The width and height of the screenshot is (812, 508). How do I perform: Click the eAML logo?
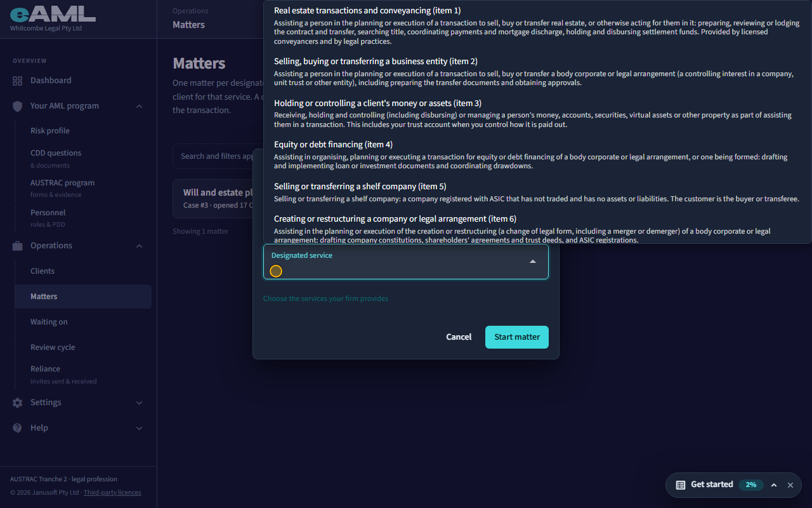(53, 13)
